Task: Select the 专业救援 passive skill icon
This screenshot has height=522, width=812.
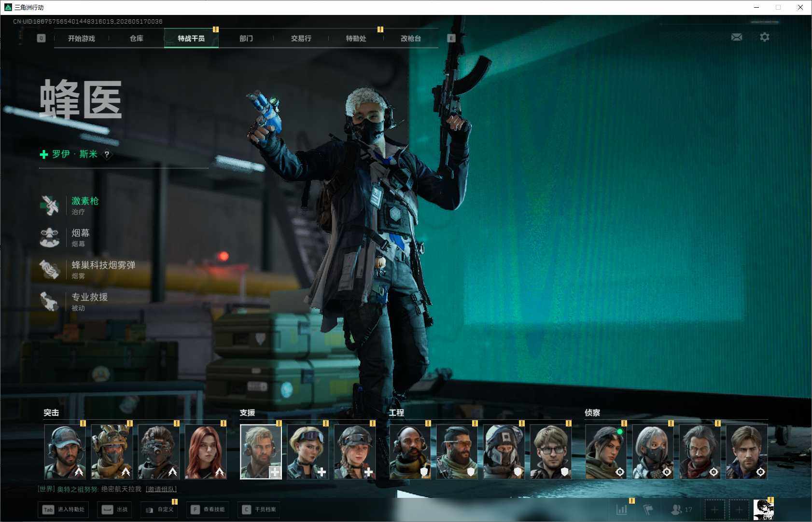Action: coord(49,302)
